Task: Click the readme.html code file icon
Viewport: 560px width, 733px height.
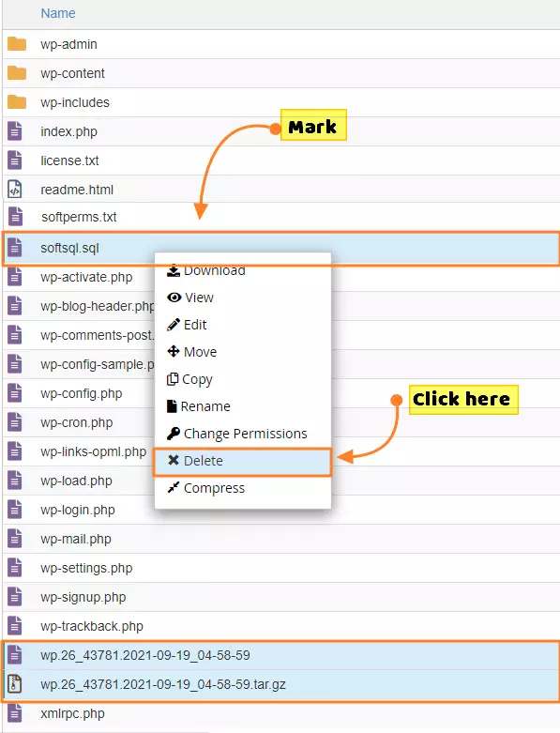Action: click(x=15, y=190)
